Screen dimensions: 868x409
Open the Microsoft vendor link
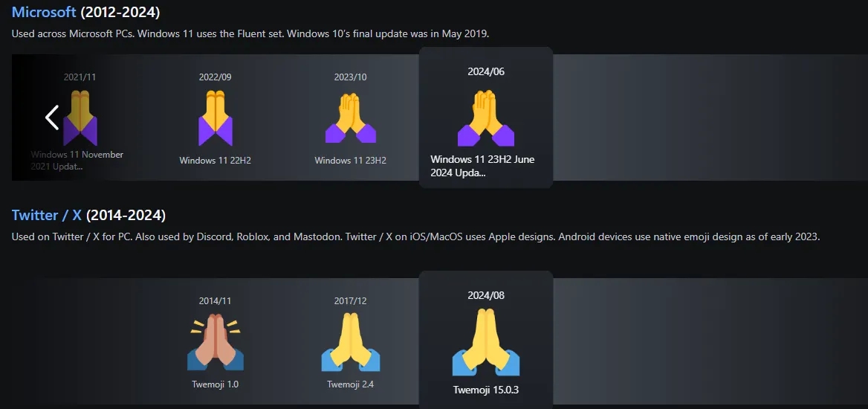pos(44,11)
